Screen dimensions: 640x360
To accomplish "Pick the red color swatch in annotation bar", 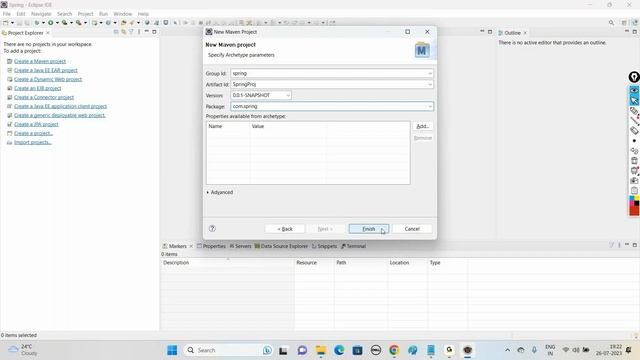I will 634,210.
